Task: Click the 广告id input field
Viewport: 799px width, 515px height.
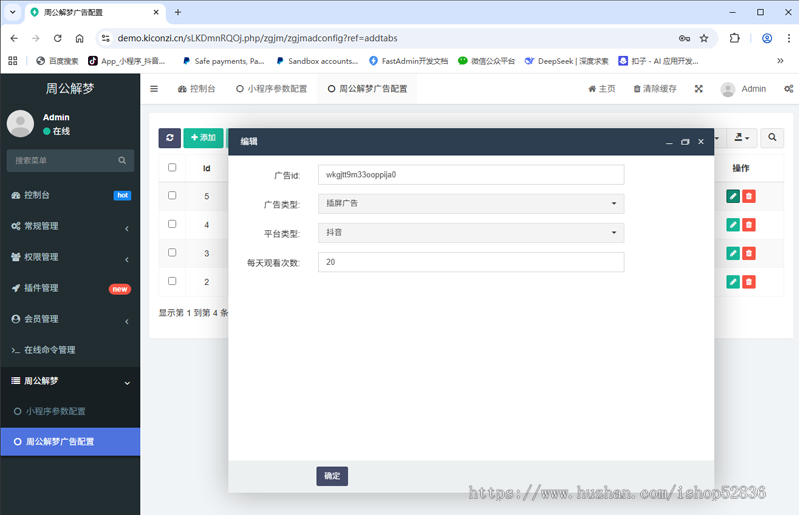Action: coord(471,174)
